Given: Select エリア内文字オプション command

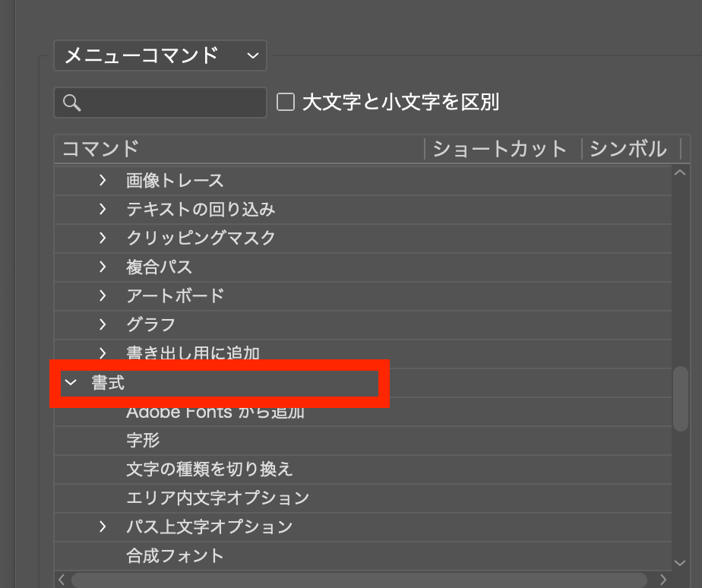Looking at the screenshot, I should click(x=217, y=498).
